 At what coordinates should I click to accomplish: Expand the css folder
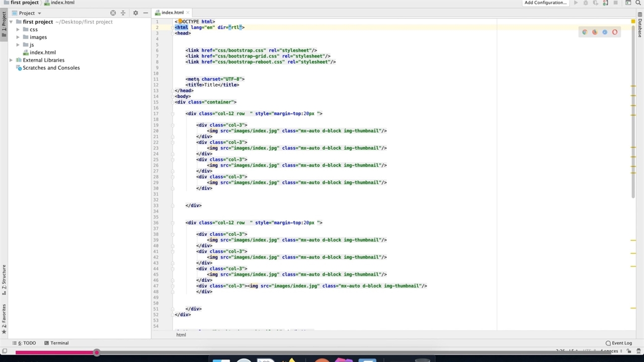18,30
